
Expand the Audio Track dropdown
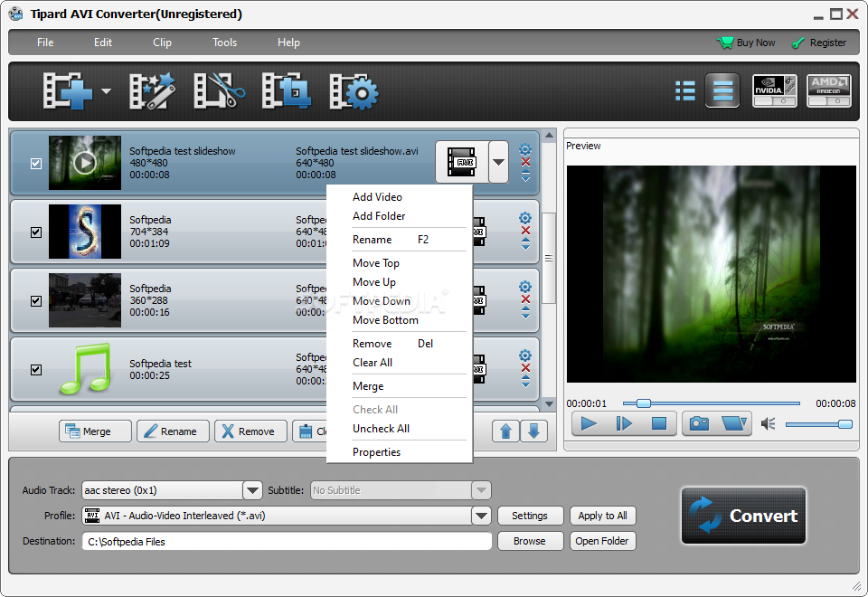(252, 490)
